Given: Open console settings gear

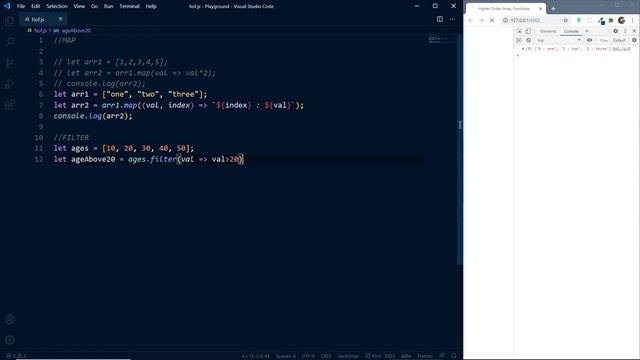Looking at the screenshot, I should (x=634, y=40).
